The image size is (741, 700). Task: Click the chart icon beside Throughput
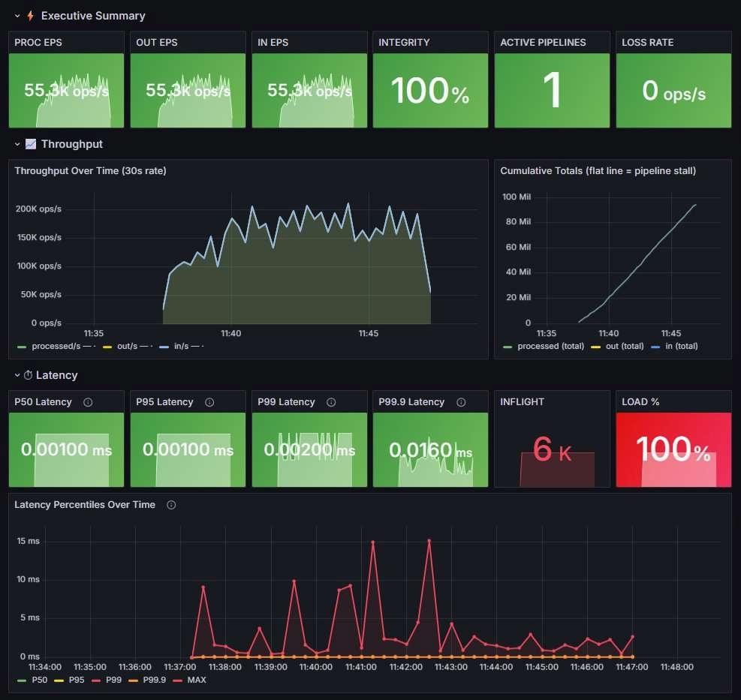(x=30, y=144)
